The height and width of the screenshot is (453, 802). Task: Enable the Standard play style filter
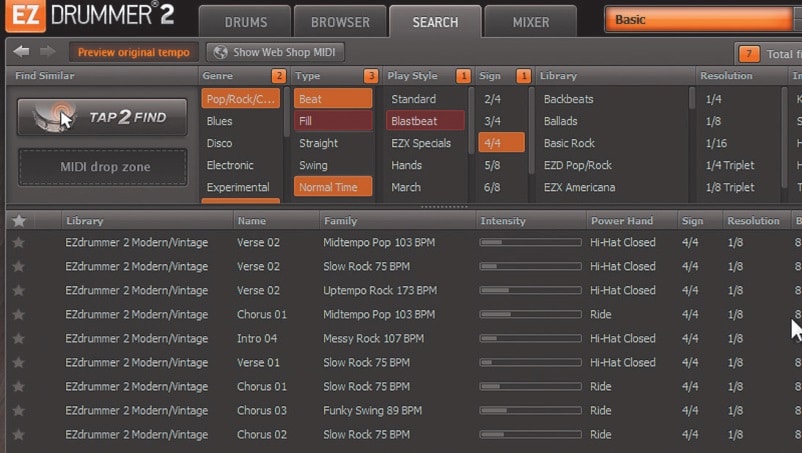[414, 99]
